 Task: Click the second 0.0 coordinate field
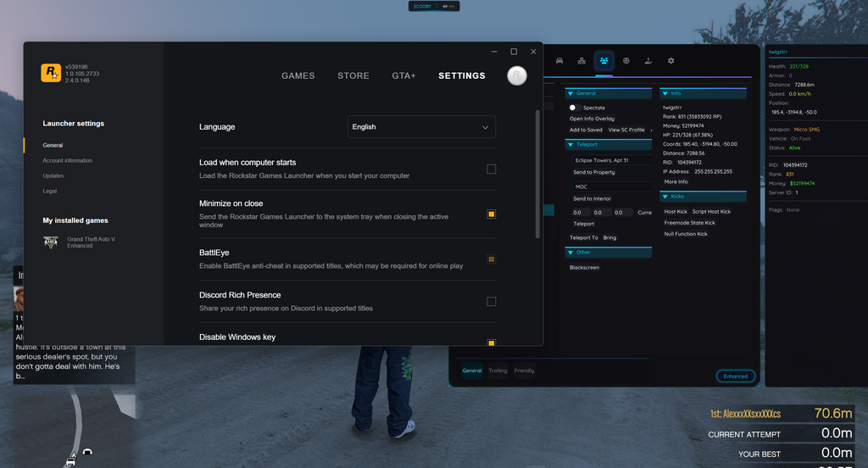(601, 212)
